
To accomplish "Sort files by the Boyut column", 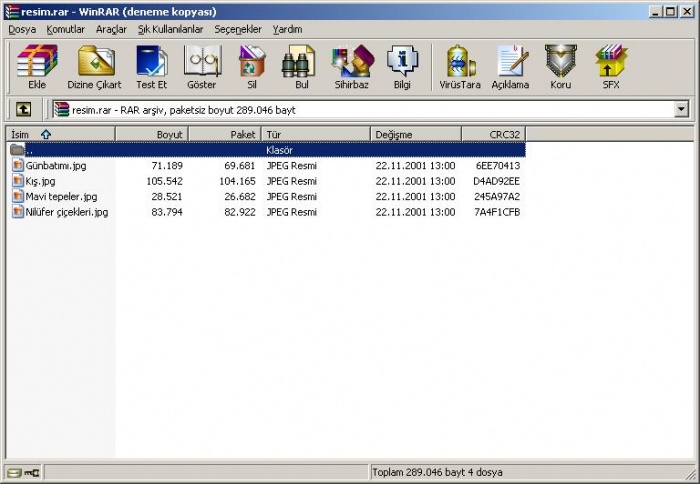I will (152, 133).
